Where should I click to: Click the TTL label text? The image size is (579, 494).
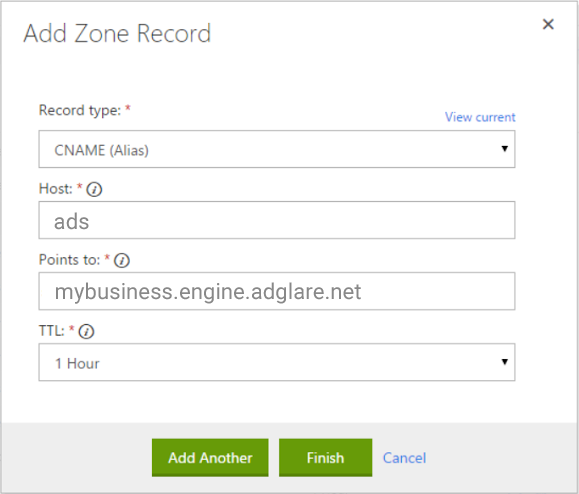click(51, 331)
